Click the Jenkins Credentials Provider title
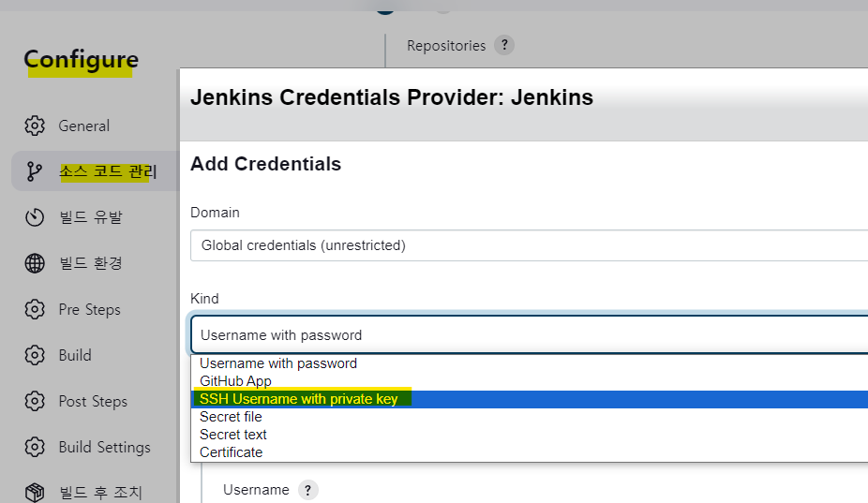 pos(392,97)
